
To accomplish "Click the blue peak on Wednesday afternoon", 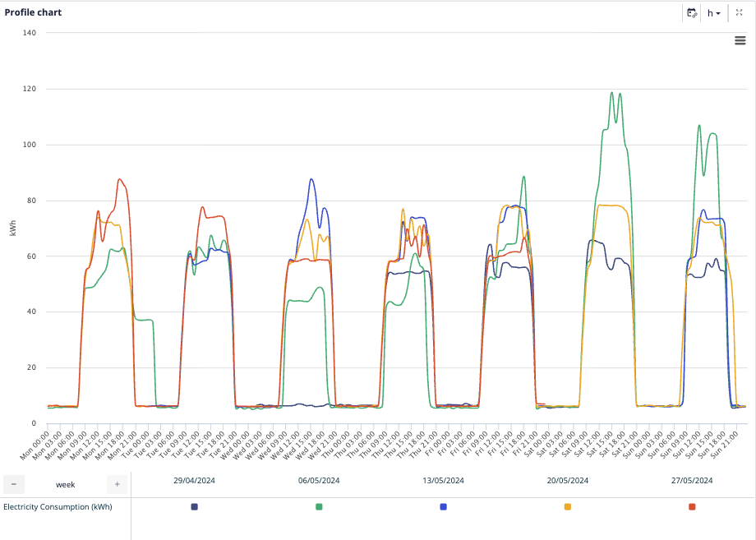I will point(311,179).
